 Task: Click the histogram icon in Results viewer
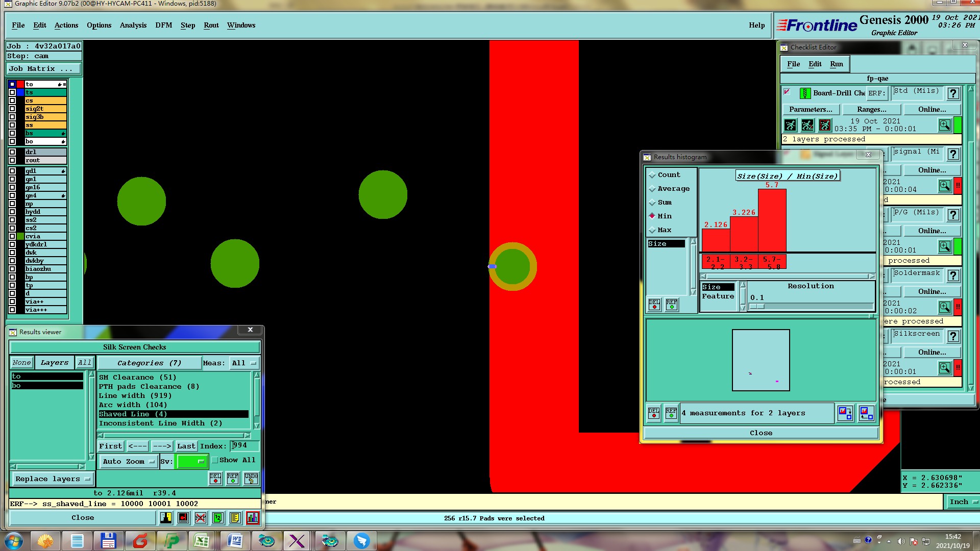pyautogui.click(x=252, y=518)
